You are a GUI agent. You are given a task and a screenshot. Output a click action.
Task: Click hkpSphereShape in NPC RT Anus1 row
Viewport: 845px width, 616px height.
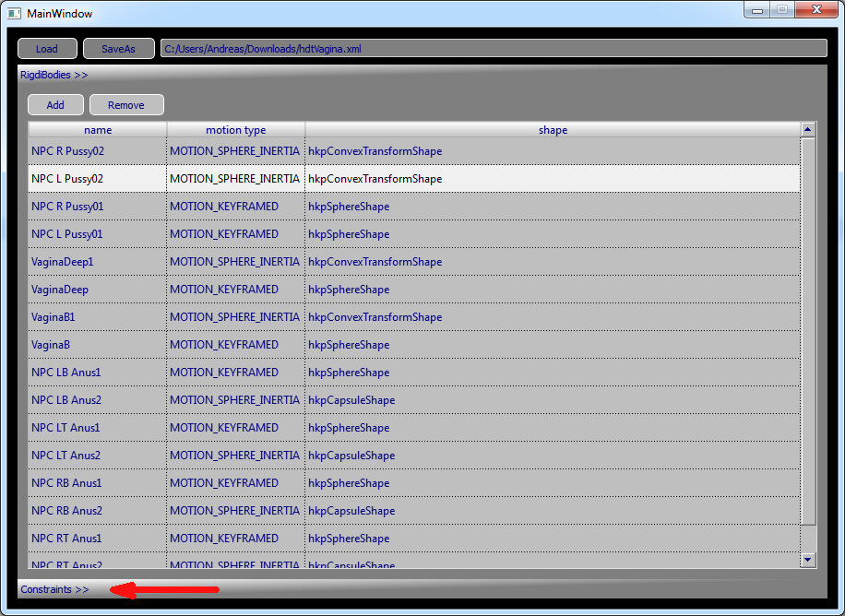click(349, 539)
